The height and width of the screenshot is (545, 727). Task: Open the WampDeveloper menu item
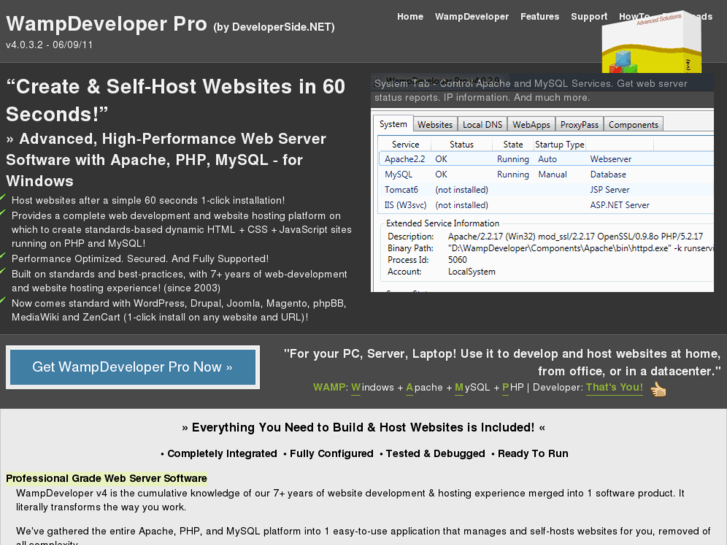coord(472,17)
